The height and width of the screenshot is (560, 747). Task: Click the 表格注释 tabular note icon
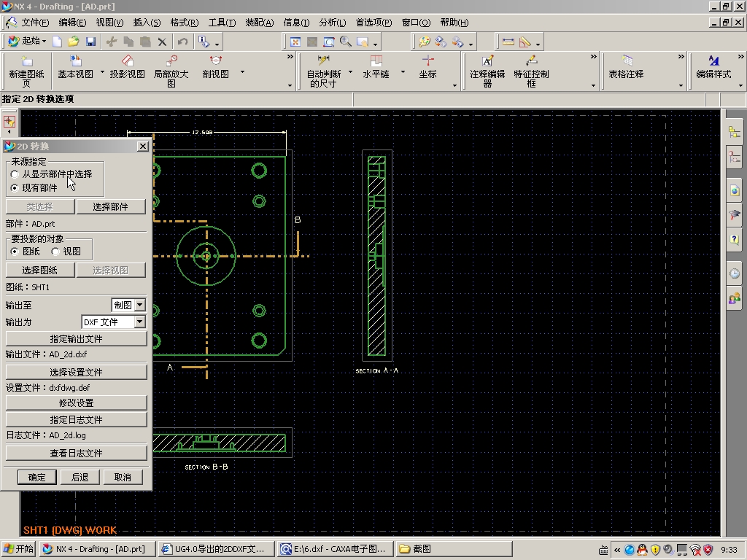pyautogui.click(x=626, y=62)
